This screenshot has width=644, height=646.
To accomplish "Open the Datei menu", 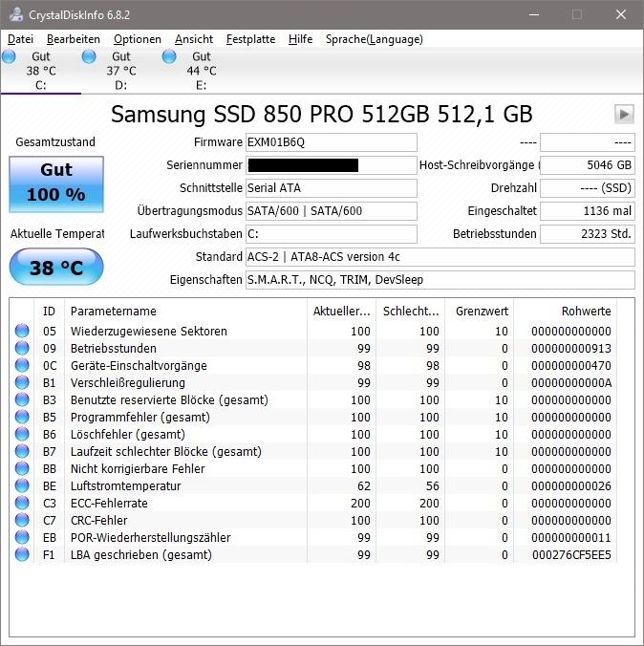I will [21, 39].
